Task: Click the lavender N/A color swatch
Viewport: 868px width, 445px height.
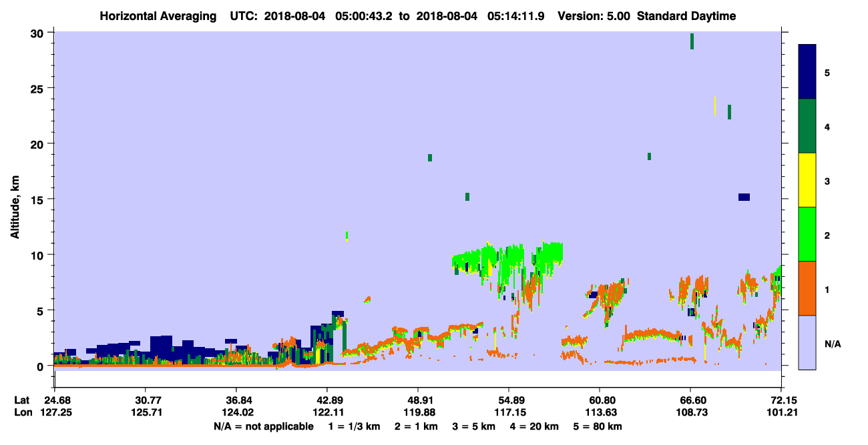Action: (807, 342)
